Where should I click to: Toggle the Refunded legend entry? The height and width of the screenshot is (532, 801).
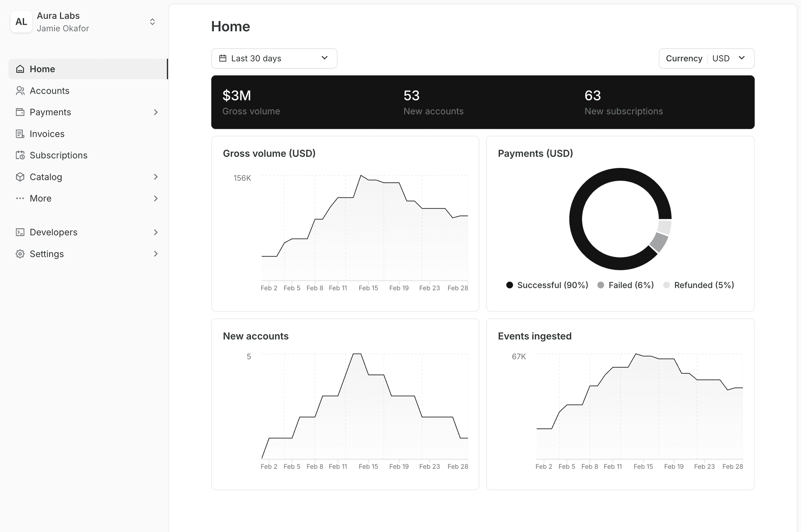pos(699,285)
